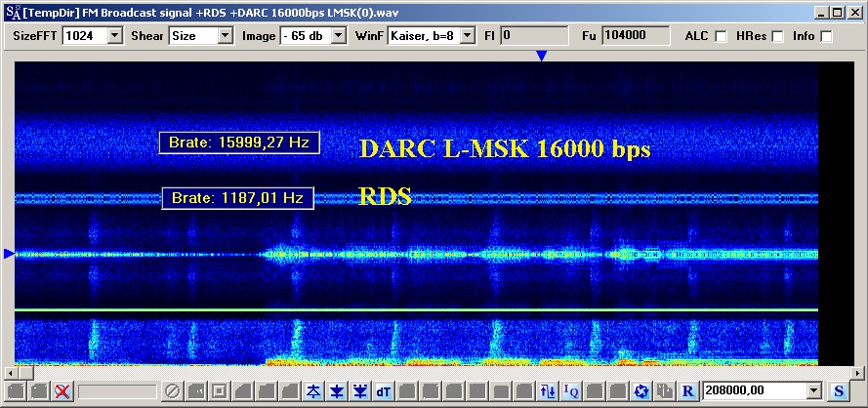Open the Shear Size dropdown

(x=225, y=36)
